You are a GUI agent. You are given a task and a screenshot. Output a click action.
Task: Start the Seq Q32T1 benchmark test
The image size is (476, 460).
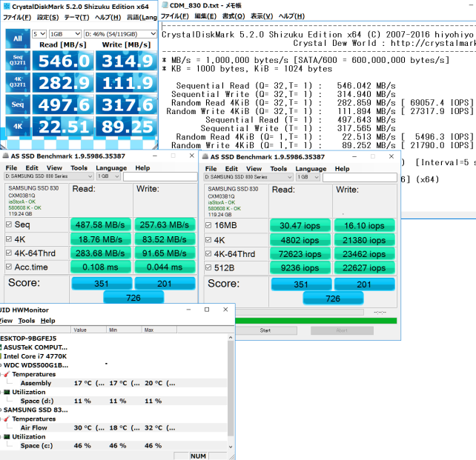coord(16,60)
